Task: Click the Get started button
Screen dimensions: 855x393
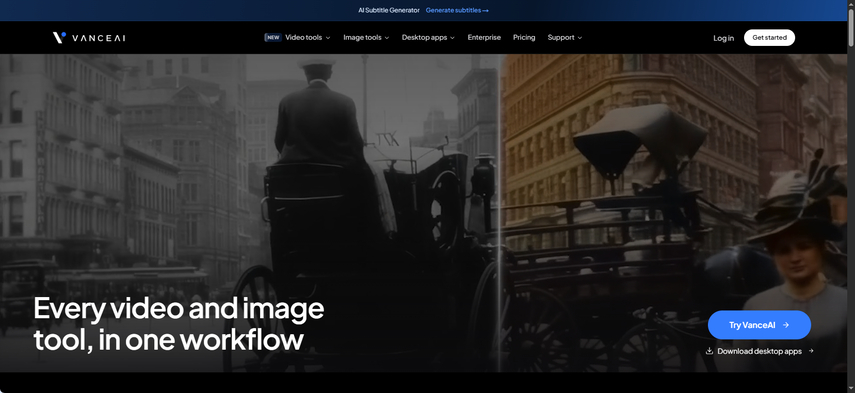Action: point(769,38)
